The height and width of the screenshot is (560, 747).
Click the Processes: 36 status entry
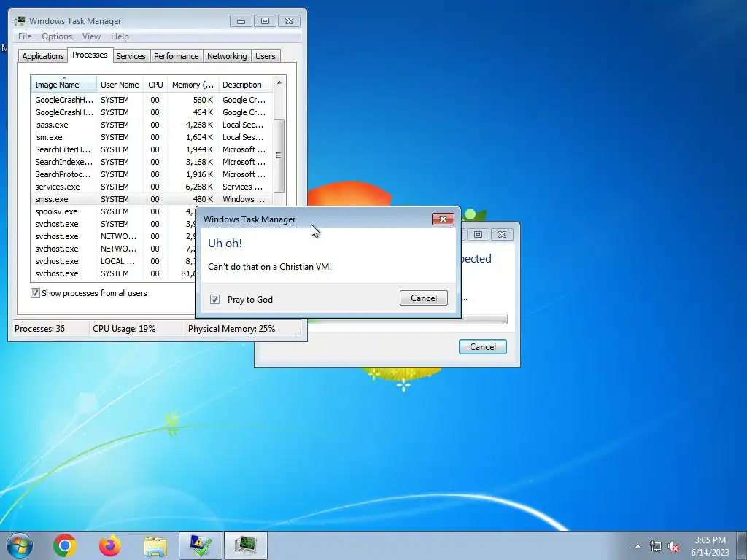click(40, 329)
